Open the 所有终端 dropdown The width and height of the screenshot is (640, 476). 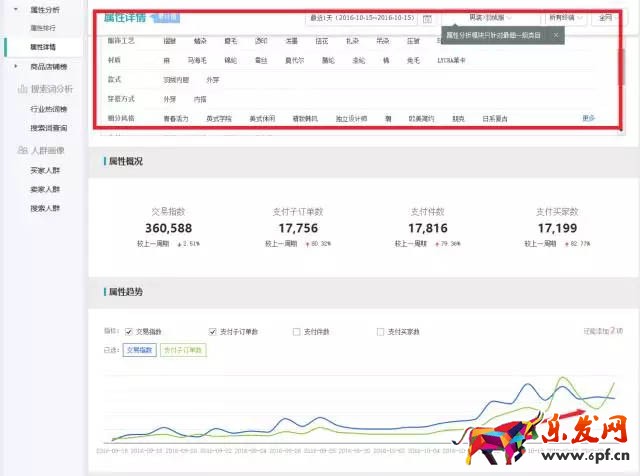566,18
